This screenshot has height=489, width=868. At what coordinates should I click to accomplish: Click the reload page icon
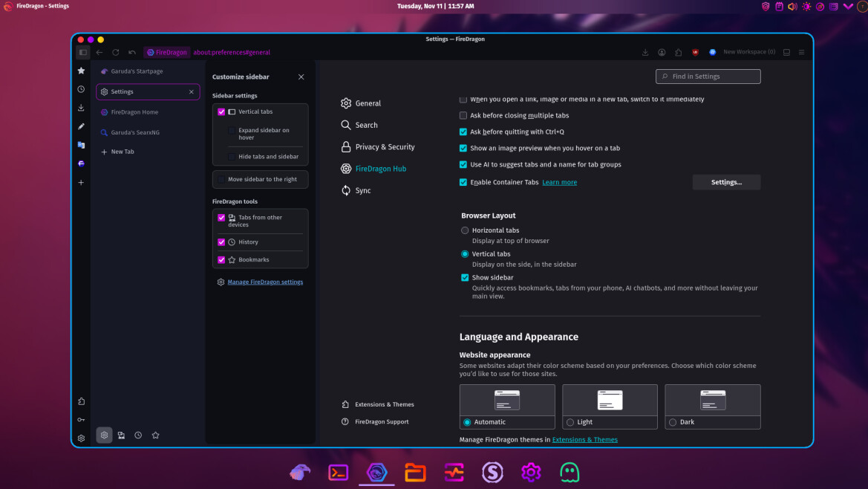point(116,53)
